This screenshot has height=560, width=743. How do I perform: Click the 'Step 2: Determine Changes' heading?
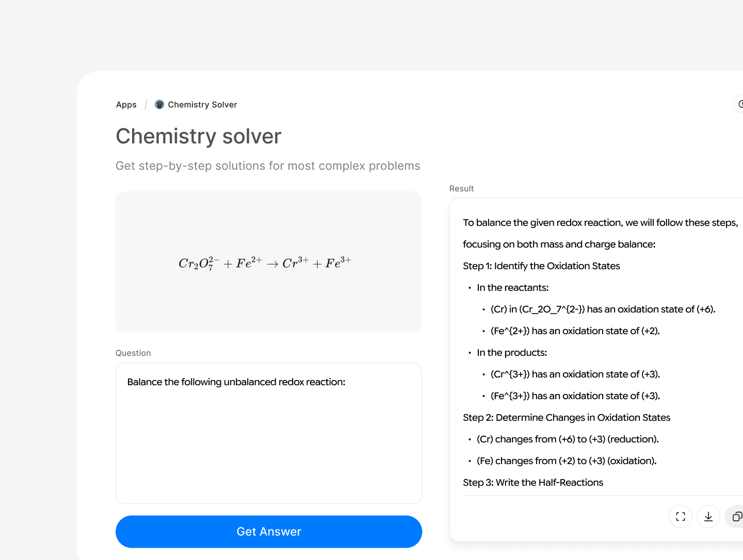[567, 418]
